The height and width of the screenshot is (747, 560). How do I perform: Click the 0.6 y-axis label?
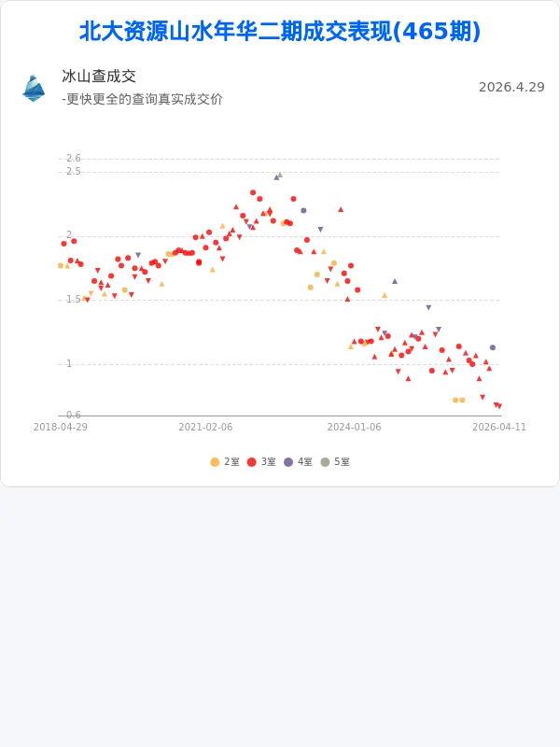[74, 415]
